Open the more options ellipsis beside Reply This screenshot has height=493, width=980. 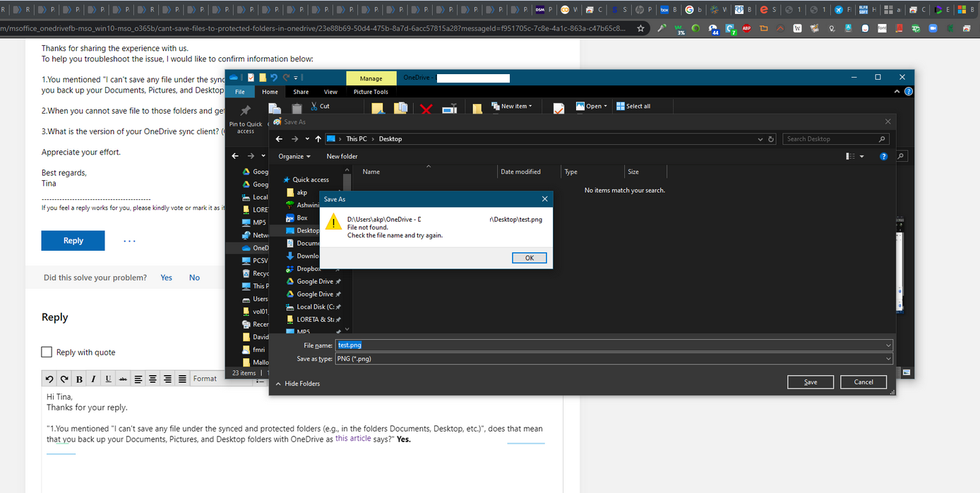pyautogui.click(x=129, y=241)
